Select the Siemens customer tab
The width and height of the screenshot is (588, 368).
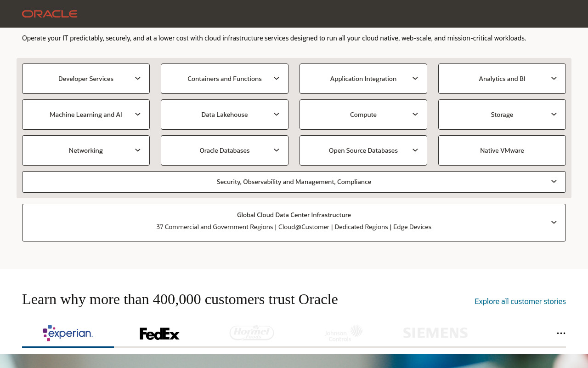click(435, 333)
